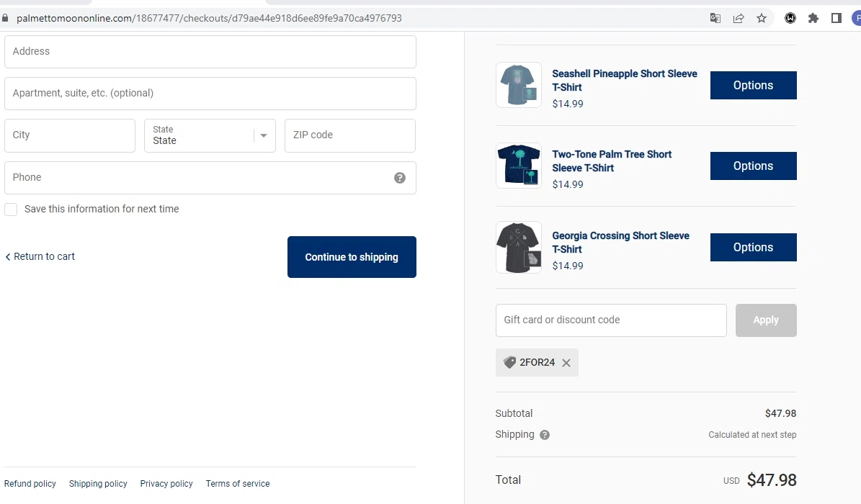Image resolution: width=861 pixels, height=504 pixels.
Task: Open the Extensions puzzle piece menu
Action: pyautogui.click(x=813, y=18)
